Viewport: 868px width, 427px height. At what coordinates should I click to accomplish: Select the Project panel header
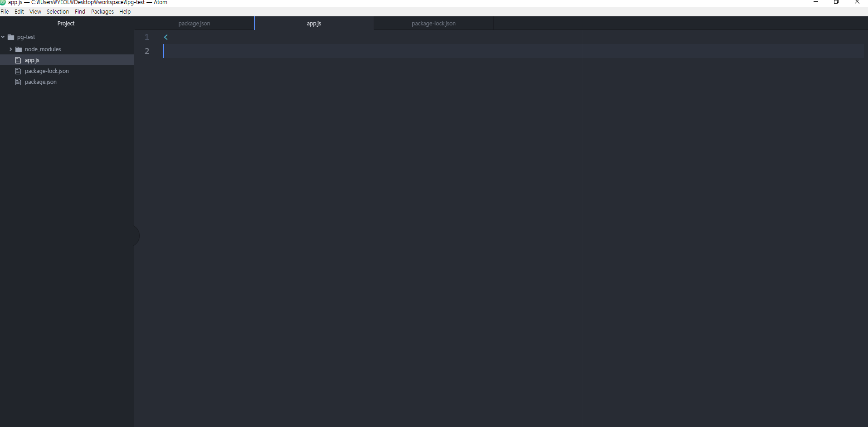tap(66, 24)
